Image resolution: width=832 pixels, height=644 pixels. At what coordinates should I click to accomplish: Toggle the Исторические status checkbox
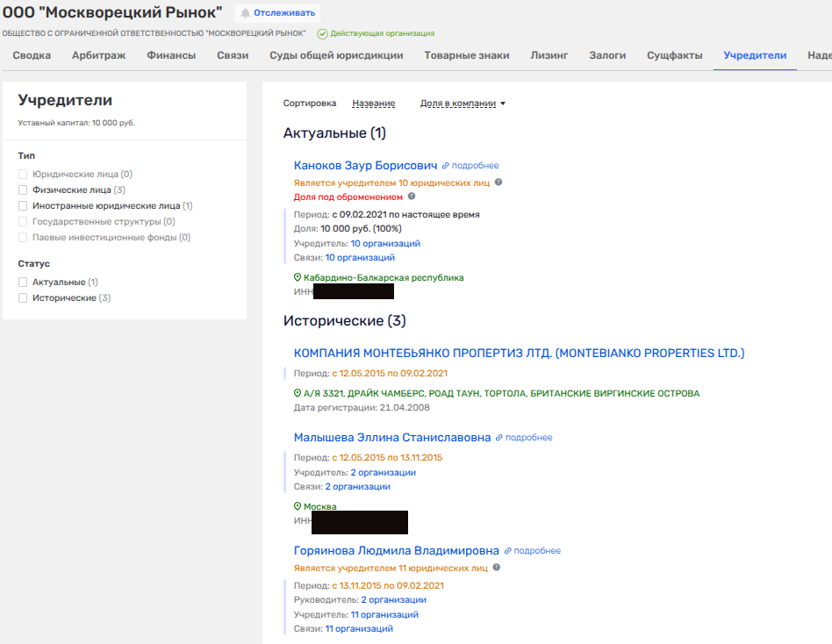[x=23, y=298]
